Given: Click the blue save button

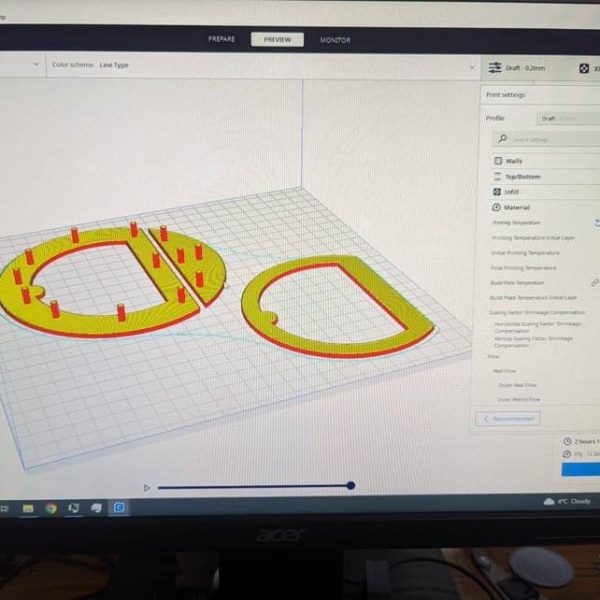Looking at the screenshot, I should pos(580,469).
